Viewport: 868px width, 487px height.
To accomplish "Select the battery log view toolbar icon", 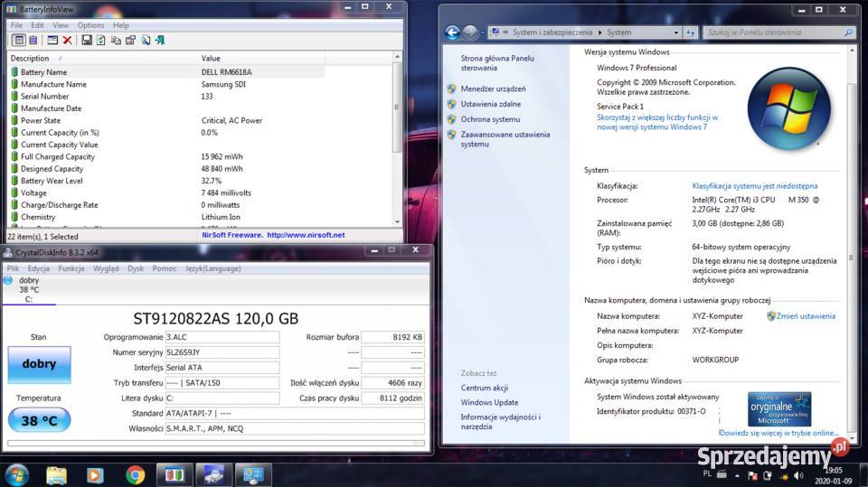I will coord(33,40).
